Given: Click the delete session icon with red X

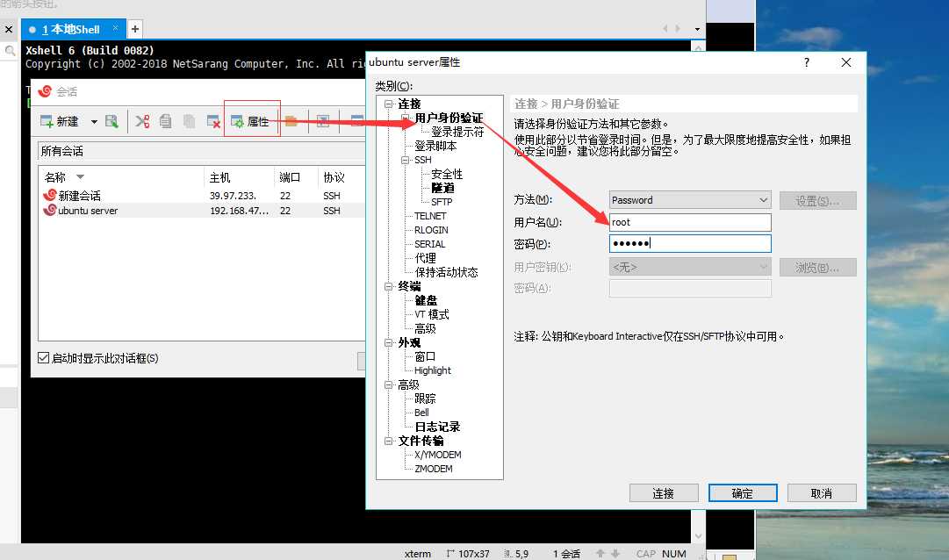Looking at the screenshot, I should click(213, 122).
